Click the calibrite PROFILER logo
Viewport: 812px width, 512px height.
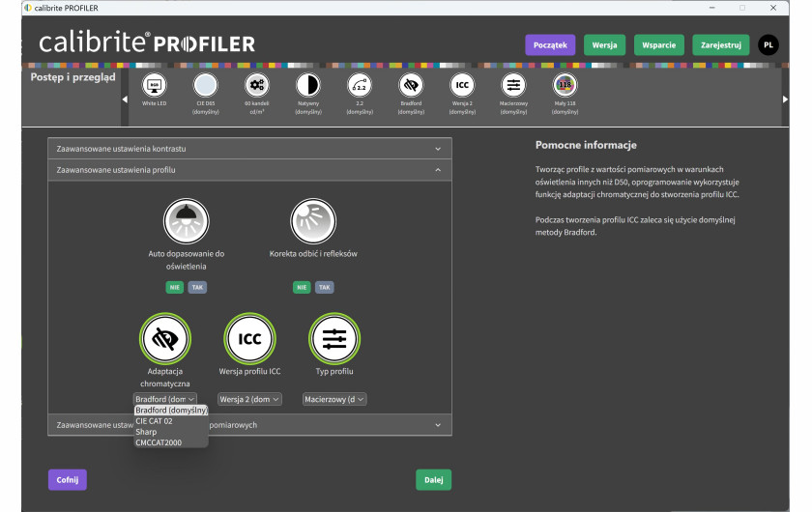click(147, 43)
